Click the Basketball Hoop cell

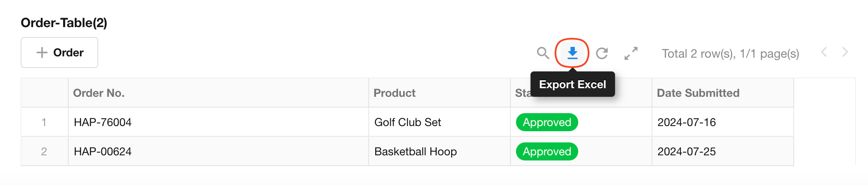(416, 151)
